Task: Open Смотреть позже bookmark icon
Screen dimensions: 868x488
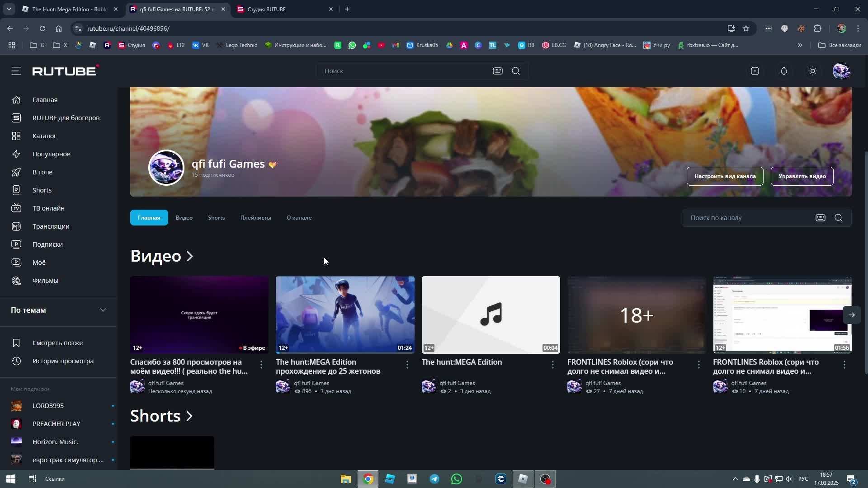Action: [16, 343]
